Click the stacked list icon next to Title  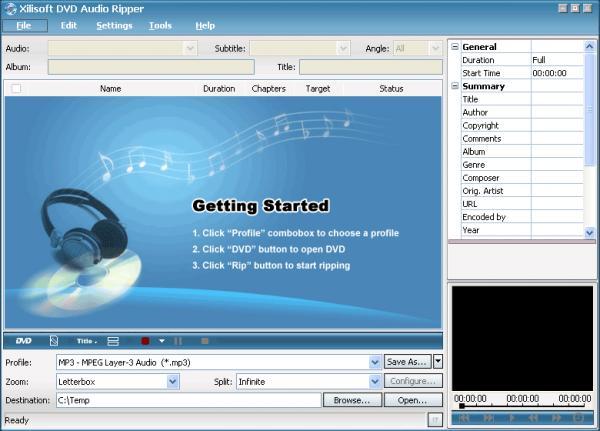point(113,341)
